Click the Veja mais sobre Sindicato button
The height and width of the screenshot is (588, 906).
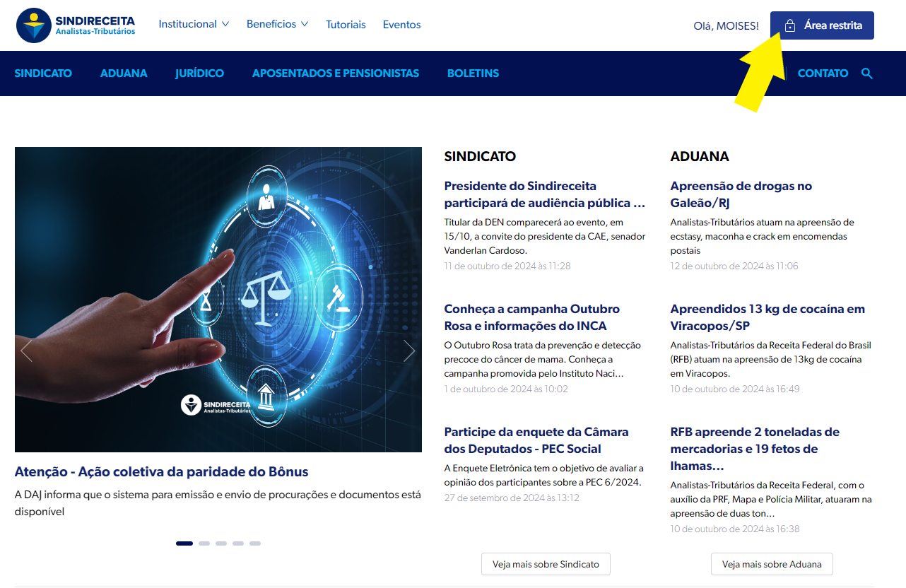pos(546,564)
